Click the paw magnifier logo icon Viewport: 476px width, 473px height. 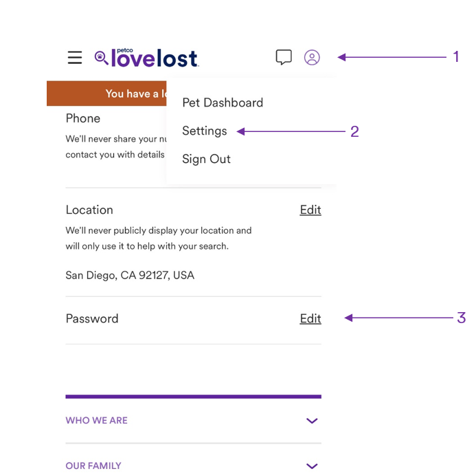click(101, 58)
